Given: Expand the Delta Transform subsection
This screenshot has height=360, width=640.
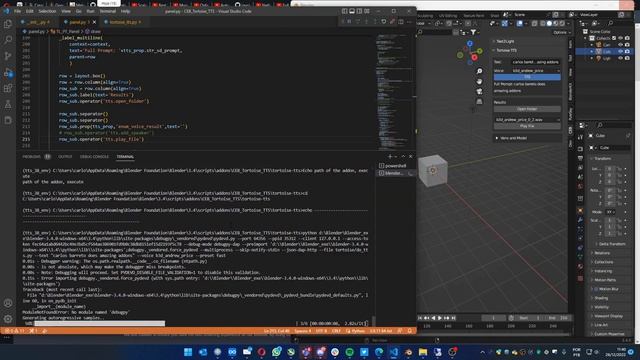Looking at the screenshot, I should [x=612, y=244].
